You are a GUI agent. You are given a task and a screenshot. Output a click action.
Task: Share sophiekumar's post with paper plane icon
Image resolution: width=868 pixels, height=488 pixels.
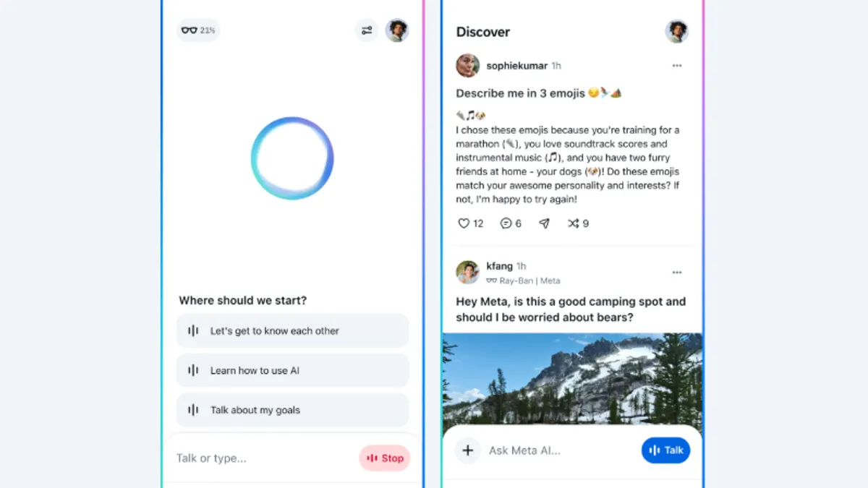pos(545,223)
